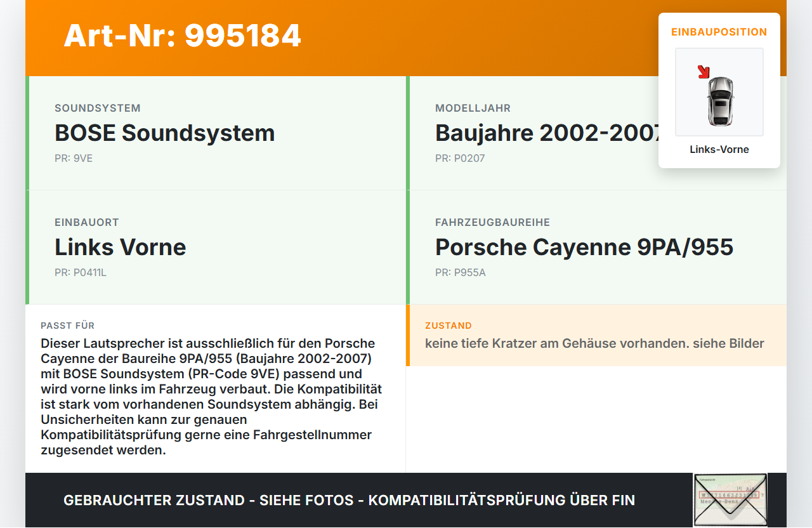Image resolution: width=812 pixels, height=528 pixels.
Task: Click the GEBRAUCHTER ZUSTAND footer text
Action: click(x=349, y=500)
